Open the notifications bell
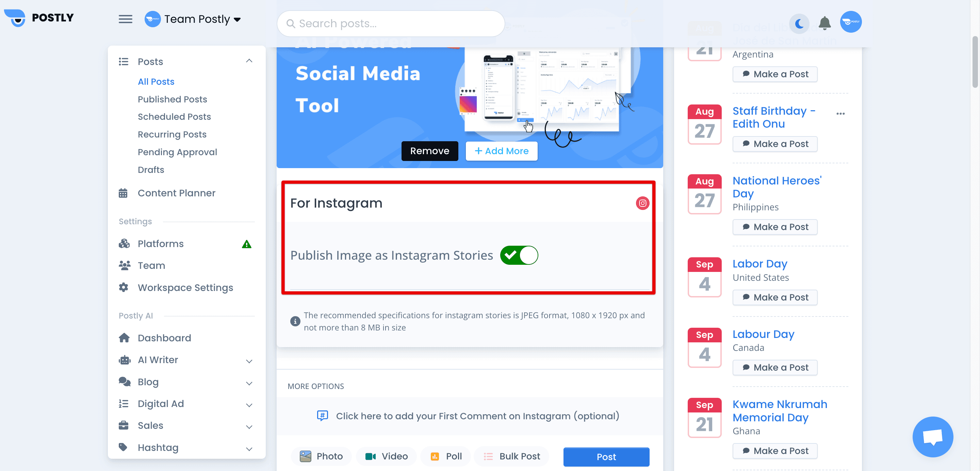 tap(824, 23)
